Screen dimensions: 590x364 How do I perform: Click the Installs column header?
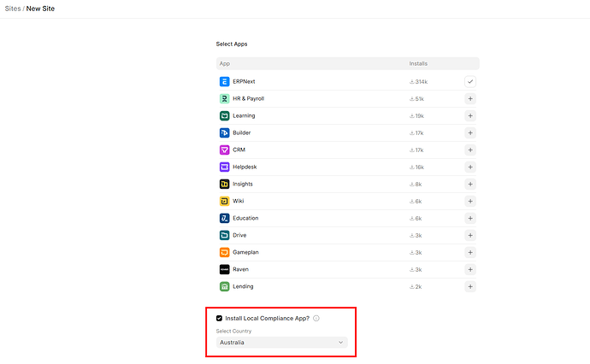[419, 63]
